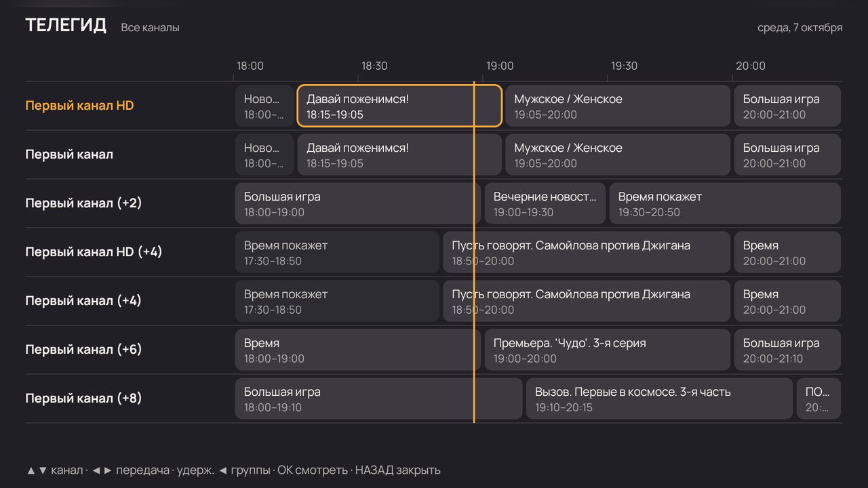Choose channel 'Первый канал HD (+4)'
This screenshot has width=868, height=488.
pos(94,252)
